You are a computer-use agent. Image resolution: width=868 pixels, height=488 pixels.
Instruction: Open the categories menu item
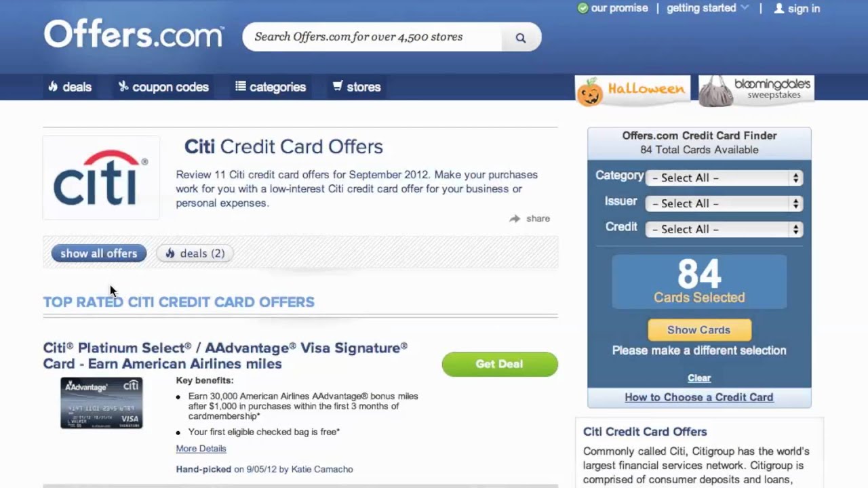271,87
